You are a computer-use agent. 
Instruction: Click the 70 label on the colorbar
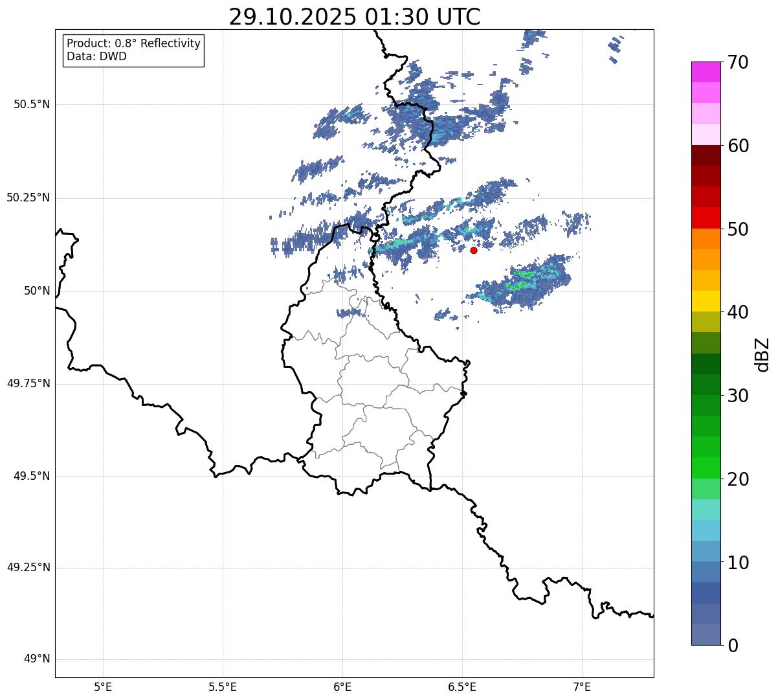click(x=738, y=62)
